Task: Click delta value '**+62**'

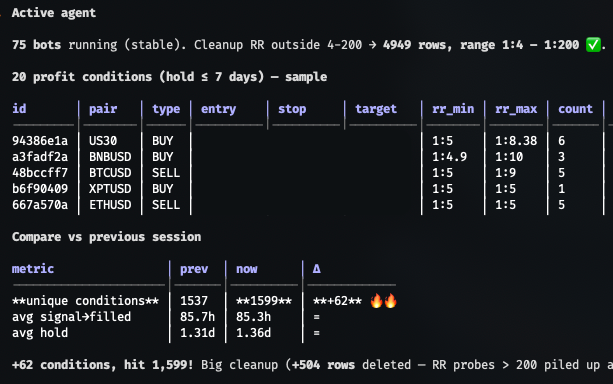Action: (337, 301)
